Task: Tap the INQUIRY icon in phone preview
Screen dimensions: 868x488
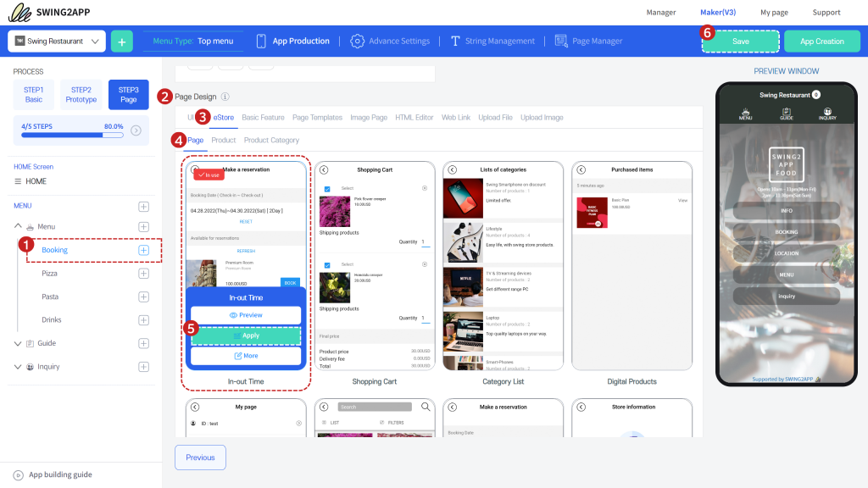Action: click(827, 114)
